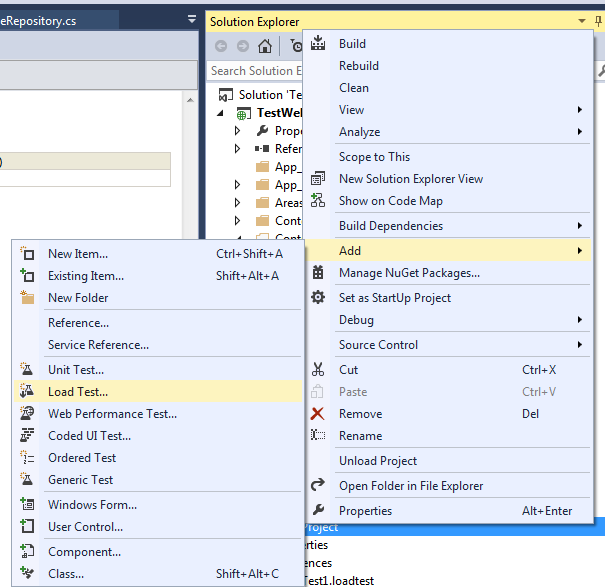Click the Coded UI Test icon
The image size is (605, 587).
pos(28,436)
